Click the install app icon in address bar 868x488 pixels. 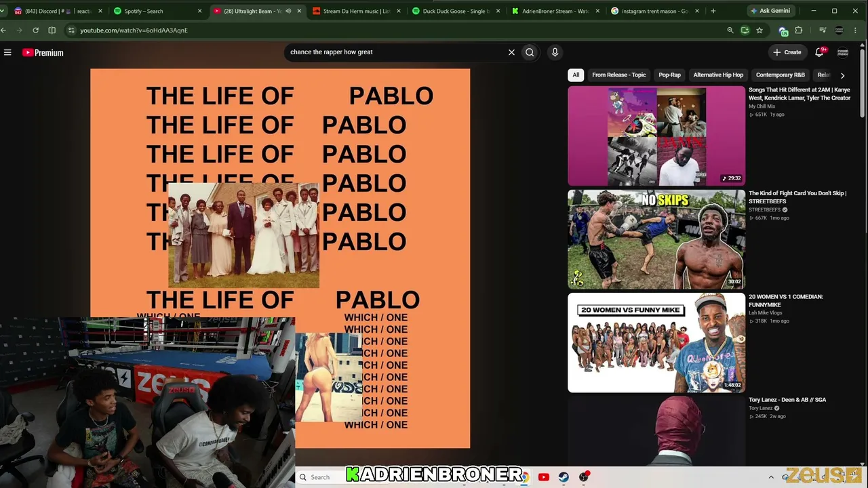(x=745, y=30)
